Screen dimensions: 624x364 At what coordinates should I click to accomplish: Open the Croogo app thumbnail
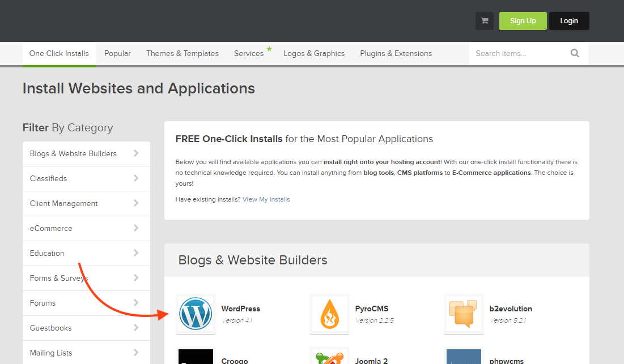click(196, 356)
